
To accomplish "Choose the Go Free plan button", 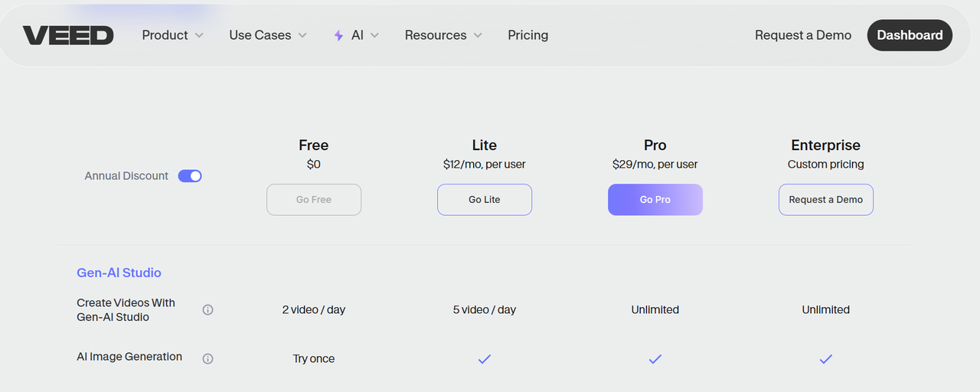I will point(314,200).
